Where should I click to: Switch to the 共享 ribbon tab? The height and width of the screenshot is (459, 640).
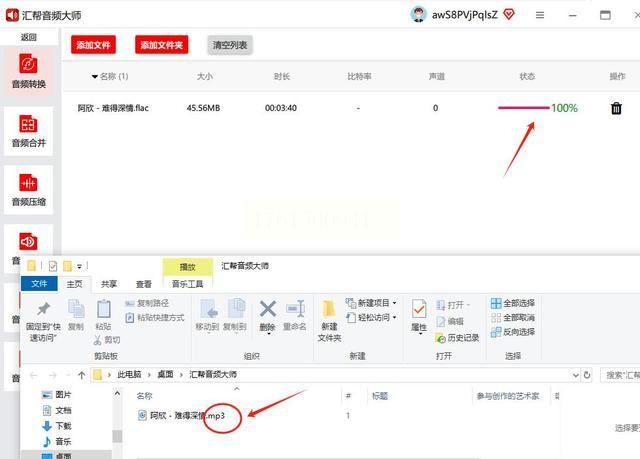(109, 284)
